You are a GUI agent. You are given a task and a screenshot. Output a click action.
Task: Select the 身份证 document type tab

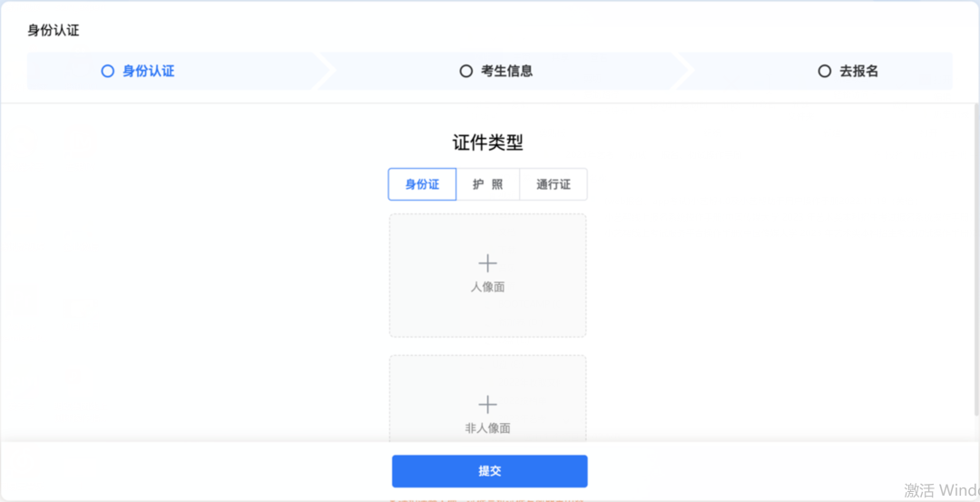coord(423,184)
